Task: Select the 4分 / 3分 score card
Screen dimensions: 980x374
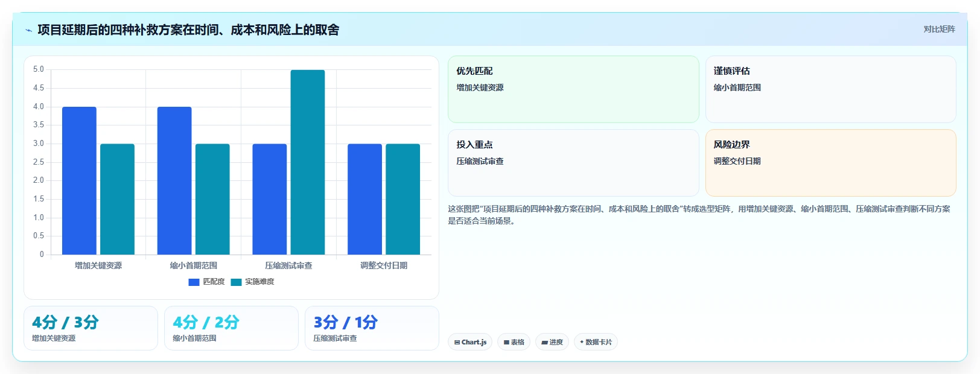Action: [x=91, y=328]
